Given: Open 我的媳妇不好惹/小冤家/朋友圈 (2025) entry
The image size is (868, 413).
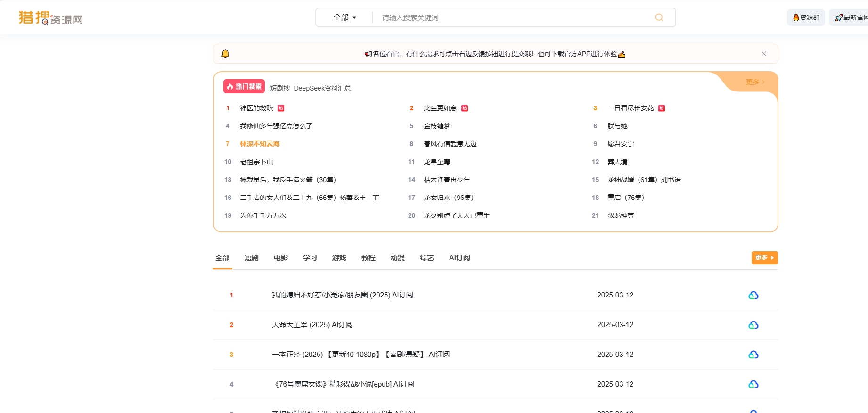Looking at the screenshot, I should click(343, 295).
